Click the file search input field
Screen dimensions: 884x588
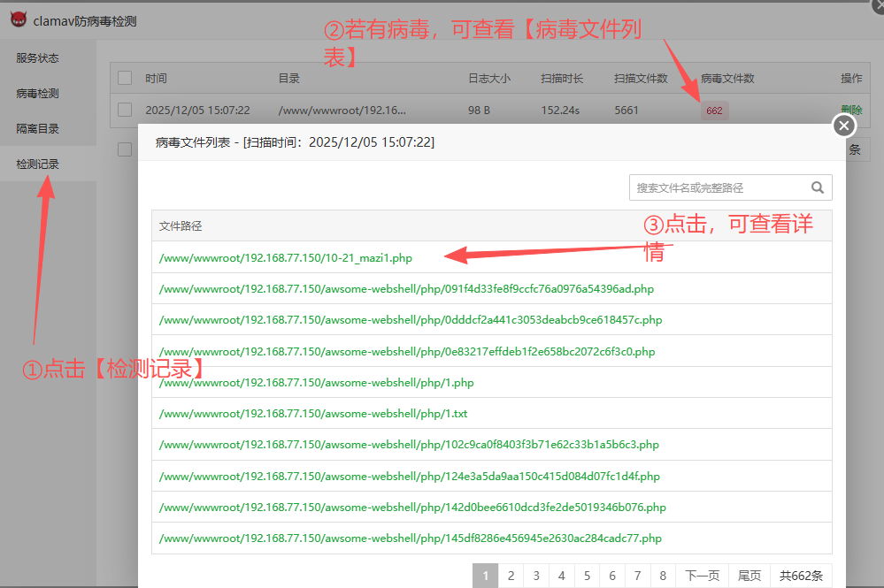point(717,187)
